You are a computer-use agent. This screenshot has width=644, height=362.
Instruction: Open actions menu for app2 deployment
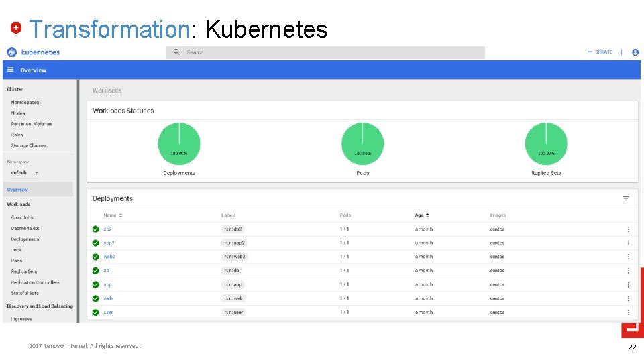click(629, 243)
